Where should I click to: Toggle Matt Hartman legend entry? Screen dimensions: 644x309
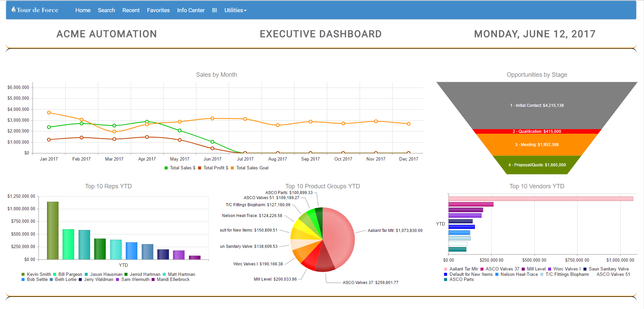pos(179,275)
